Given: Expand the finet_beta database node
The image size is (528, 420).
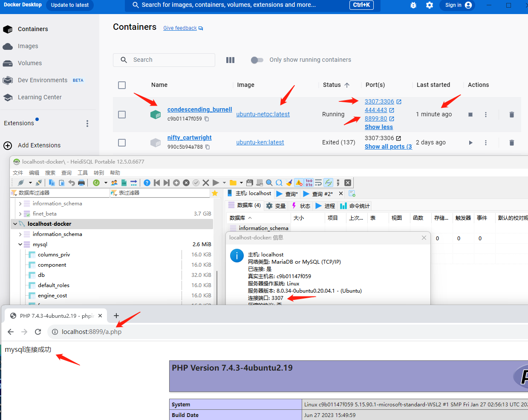Looking at the screenshot, I should 20,214.
